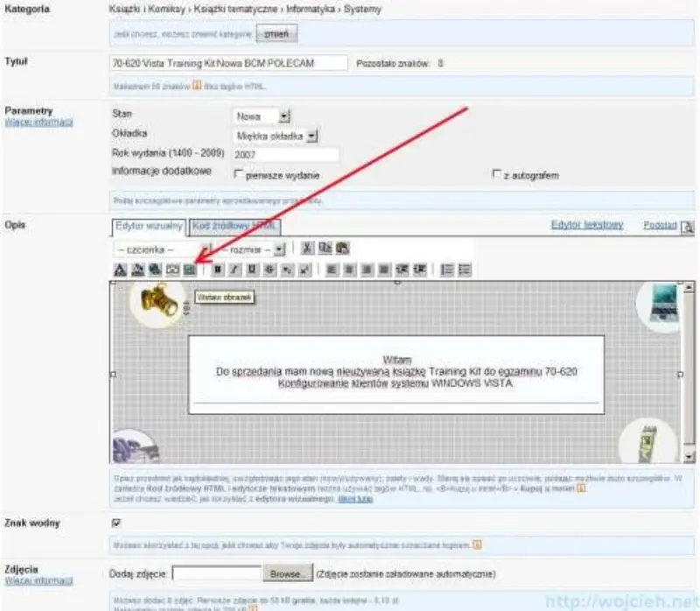Image resolution: width=700 pixels, height=611 pixels.
Task: Enable the 'pierwsze wydanie' checkbox
Action: tap(240, 174)
